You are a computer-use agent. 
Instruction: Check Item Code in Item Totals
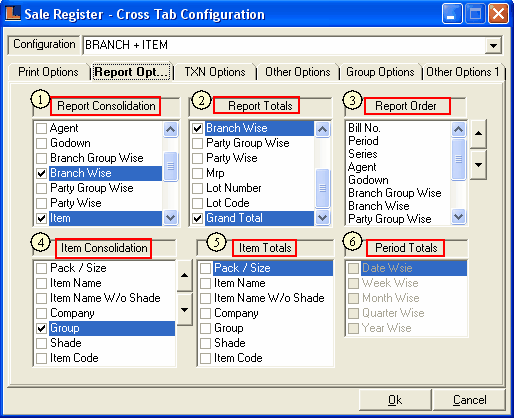coord(205,359)
